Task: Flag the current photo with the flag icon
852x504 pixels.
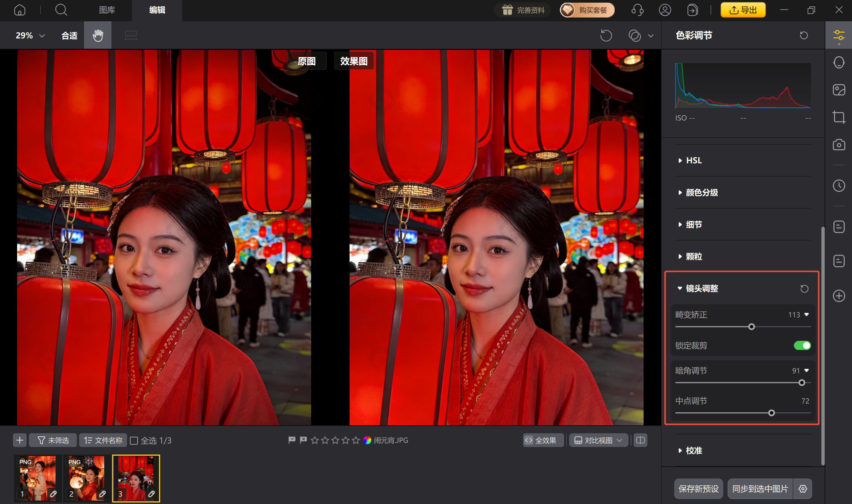Action: click(x=291, y=440)
